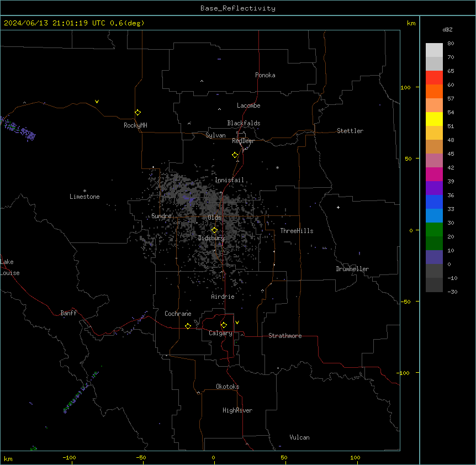476x465 pixels.
Task: Click the Strathmore label
Action: pyautogui.click(x=285, y=336)
